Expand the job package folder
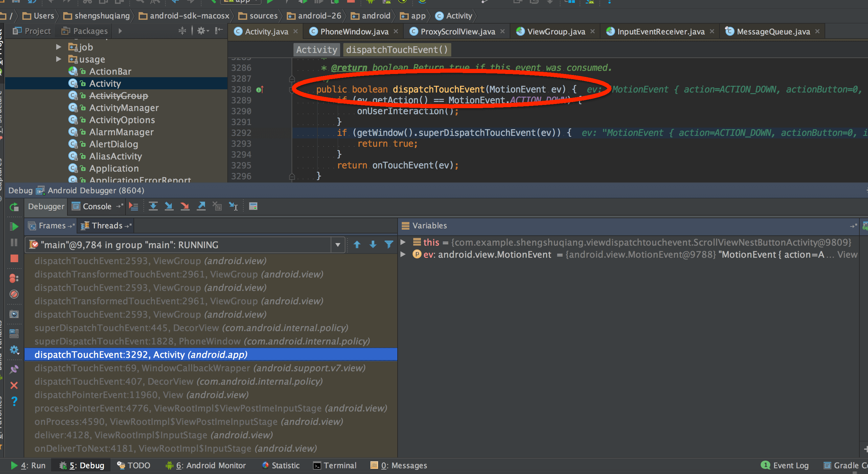The width and height of the screenshot is (868, 474). point(58,47)
